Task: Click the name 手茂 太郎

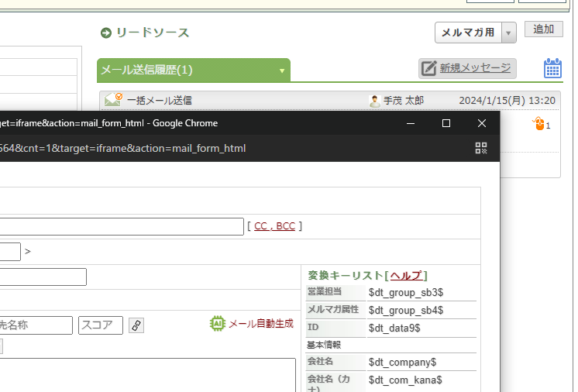Action: click(x=404, y=101)
